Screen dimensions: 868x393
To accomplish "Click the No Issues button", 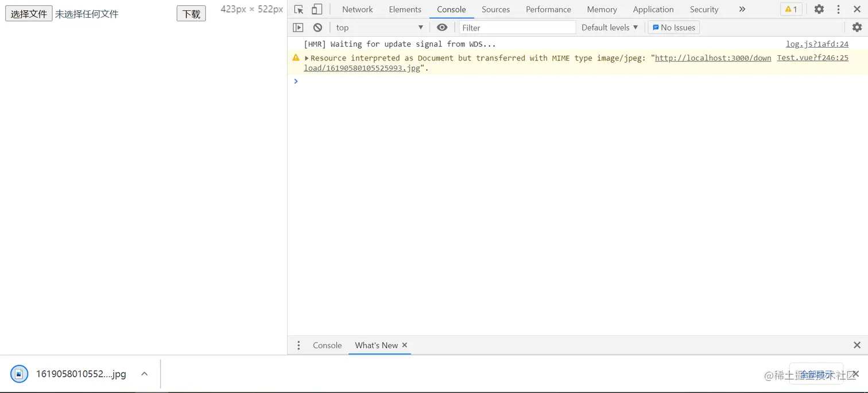I will 673,28.
